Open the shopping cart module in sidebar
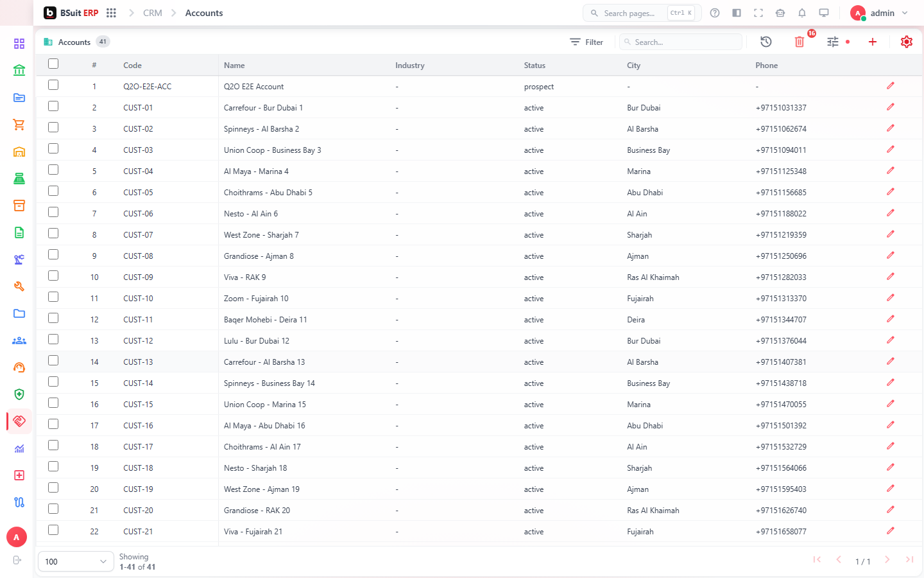This screenshot has width=924, height=578. (x=19, y=125)
